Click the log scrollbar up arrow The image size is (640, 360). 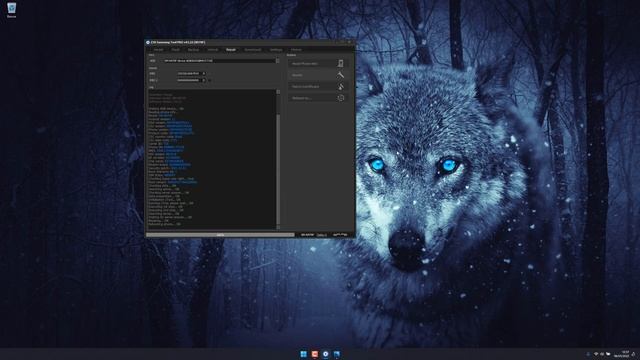278,92
